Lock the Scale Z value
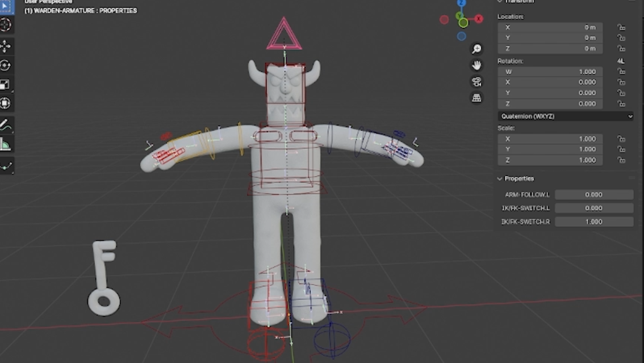Screen dimensions: 644x363 (621, 160)
